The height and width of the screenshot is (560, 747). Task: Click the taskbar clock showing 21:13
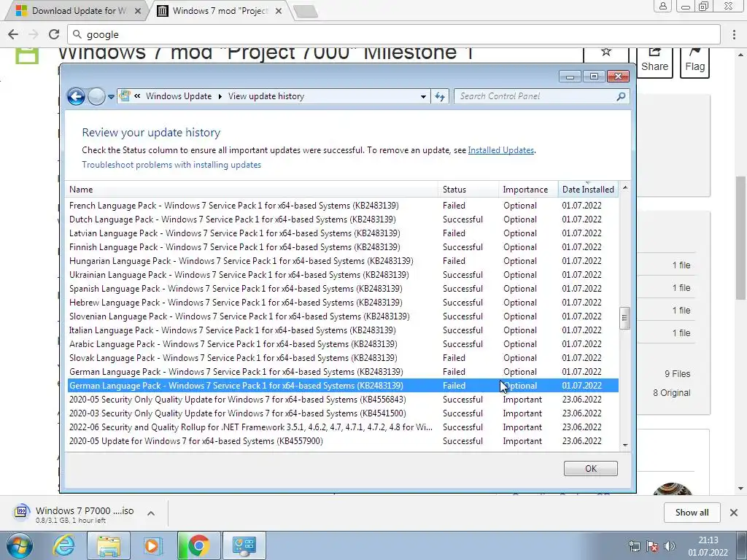[708, 546]
